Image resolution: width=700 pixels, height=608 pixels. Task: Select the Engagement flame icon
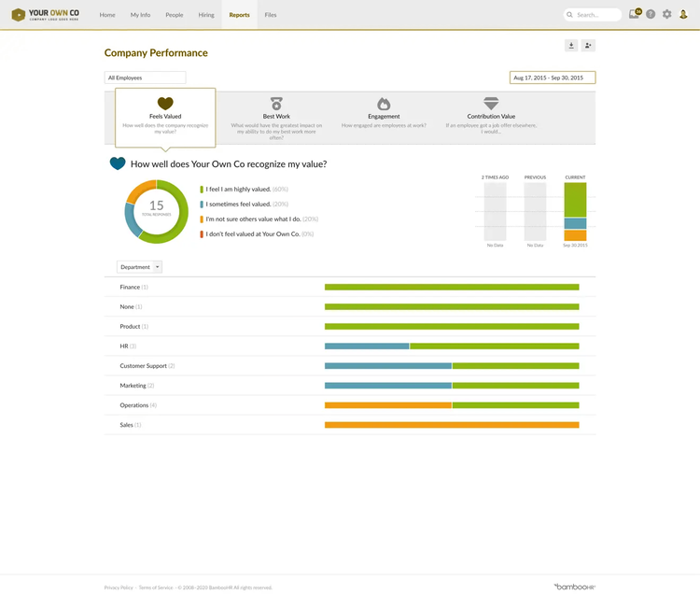pyautogui.click(x=384, y=104)
